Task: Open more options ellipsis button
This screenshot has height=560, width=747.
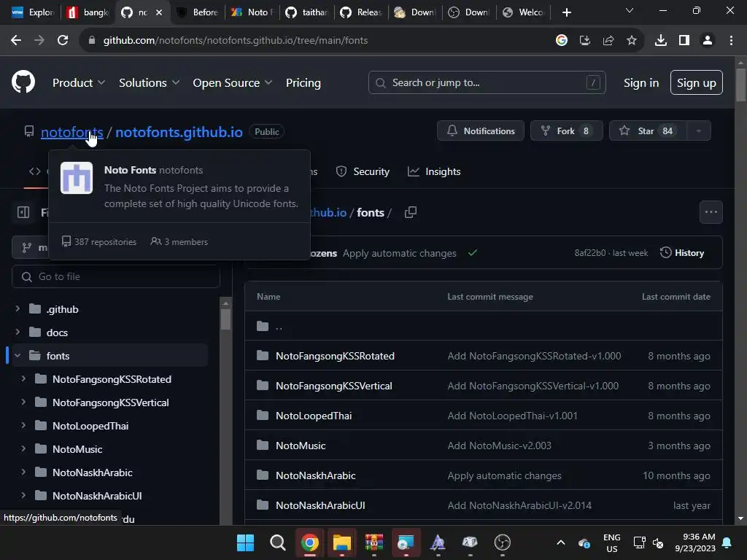Action: coord(711,212)
